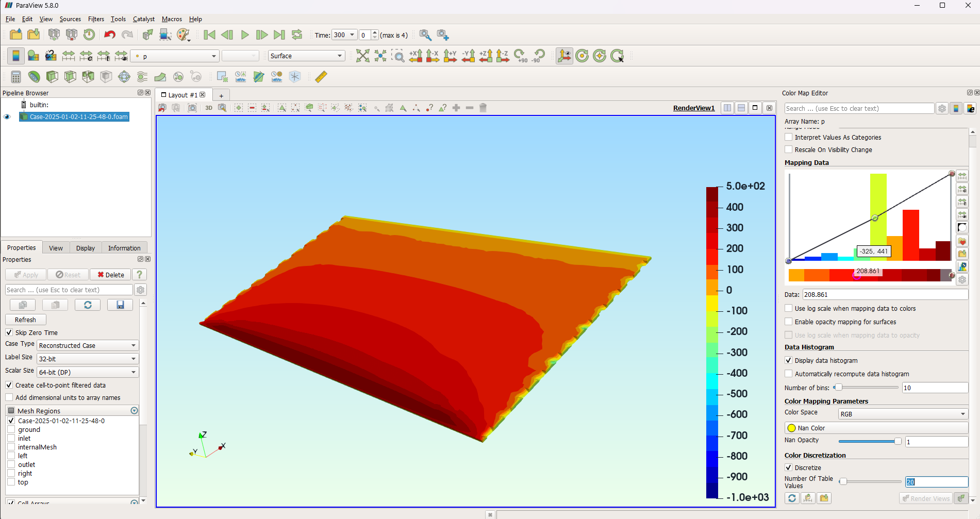Click the Nan Color button

click(x=876, y=428)
